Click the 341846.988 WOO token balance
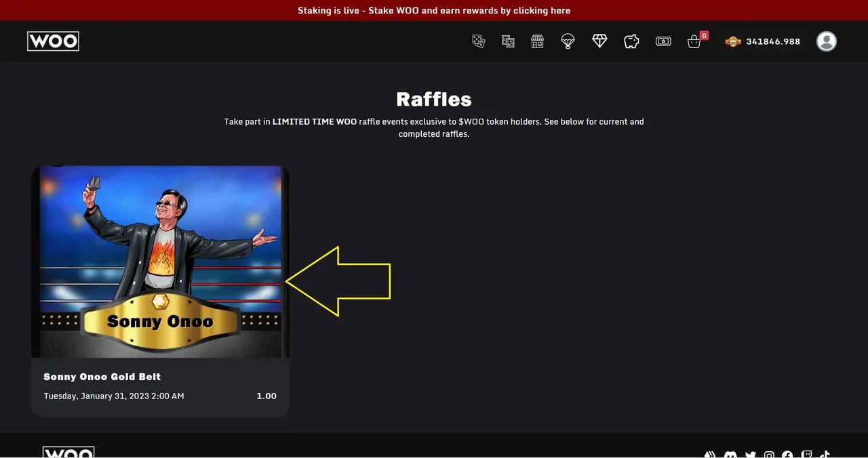The height and width of the screenshot is (458, 868). 762,41
